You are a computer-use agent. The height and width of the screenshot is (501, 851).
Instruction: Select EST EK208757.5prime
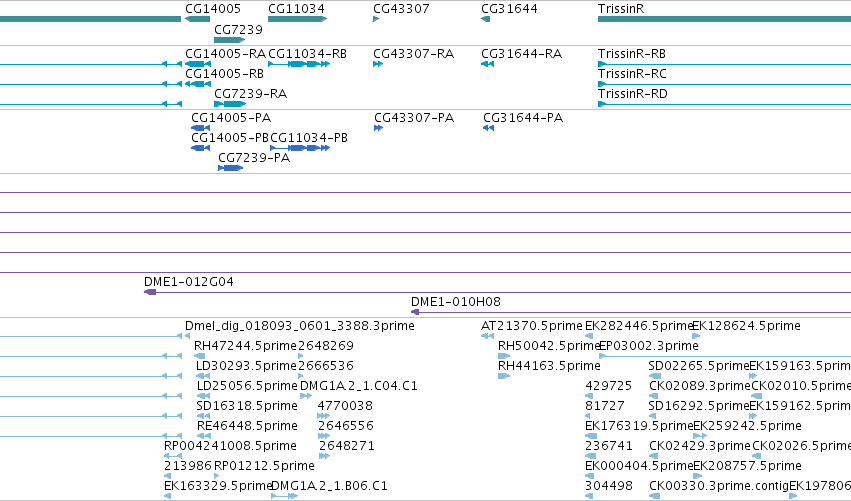pyautogui.click(x=747, y=466)
